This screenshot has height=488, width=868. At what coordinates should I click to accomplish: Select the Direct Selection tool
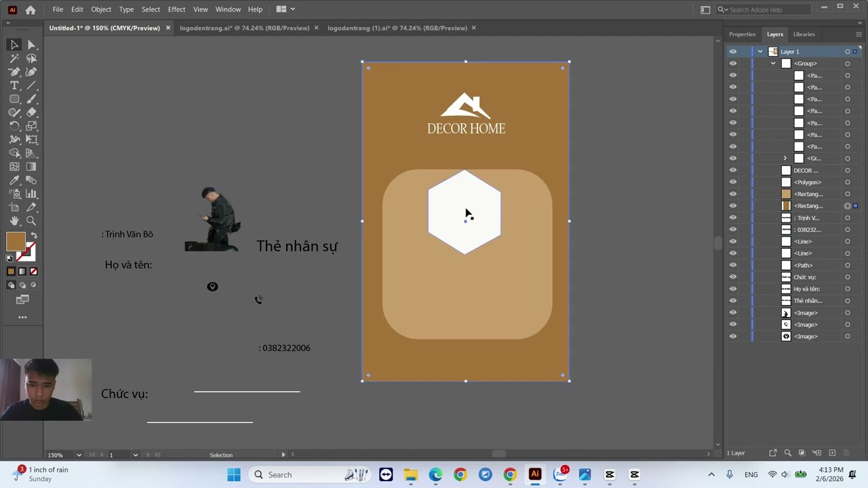tap(31, 45)
